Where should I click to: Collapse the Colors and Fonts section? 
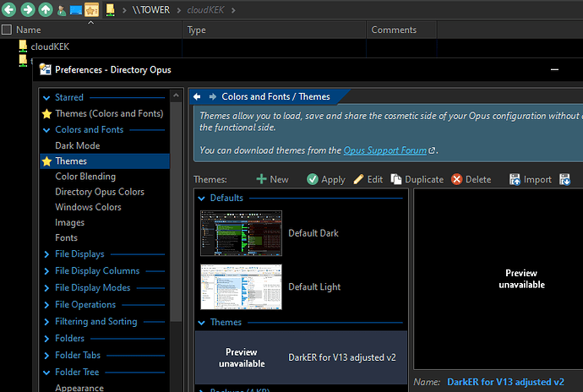tap(46, 130)
